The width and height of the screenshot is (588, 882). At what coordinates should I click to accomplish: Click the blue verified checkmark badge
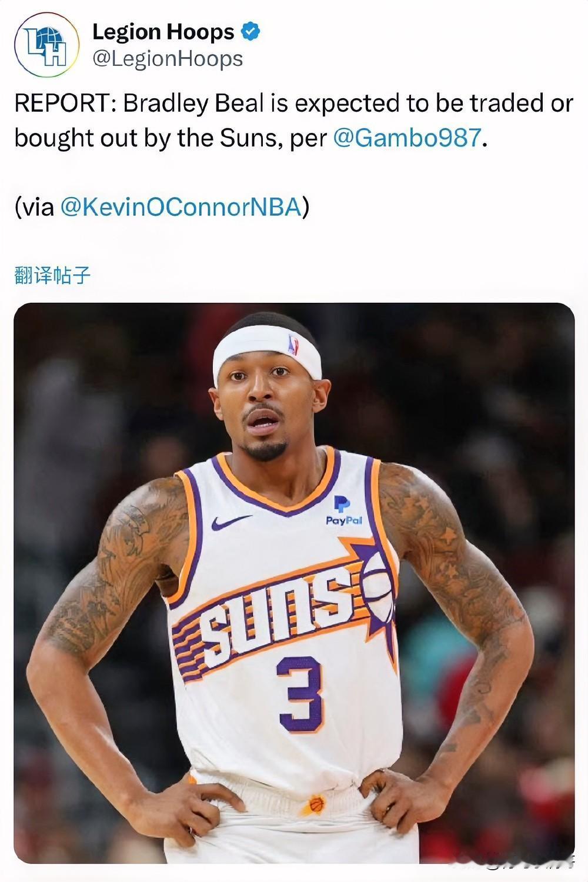point(251,31)
